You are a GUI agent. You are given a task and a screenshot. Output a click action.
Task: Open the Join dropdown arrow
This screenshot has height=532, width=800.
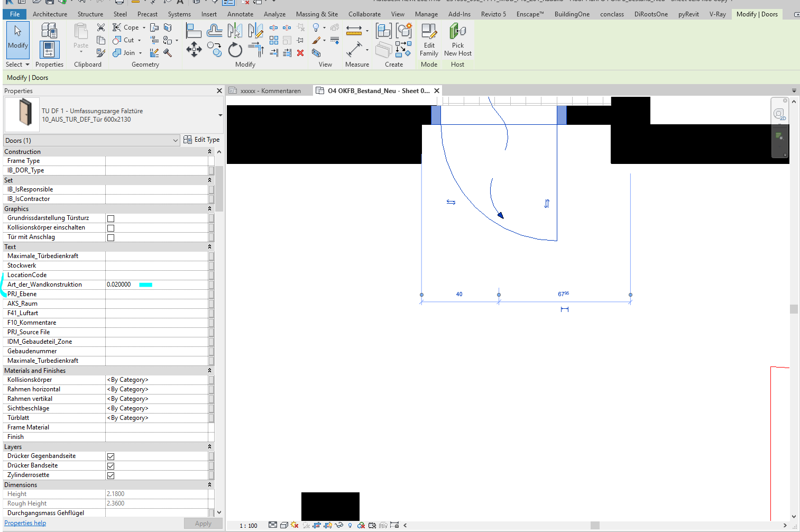pyautogui.click(x=140, y=53)
